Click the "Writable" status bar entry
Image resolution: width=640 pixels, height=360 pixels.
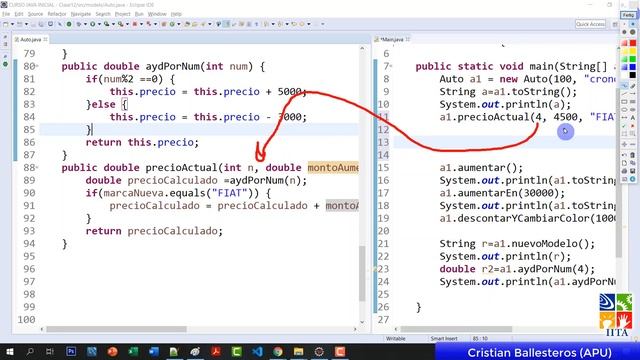click(396, 338)
